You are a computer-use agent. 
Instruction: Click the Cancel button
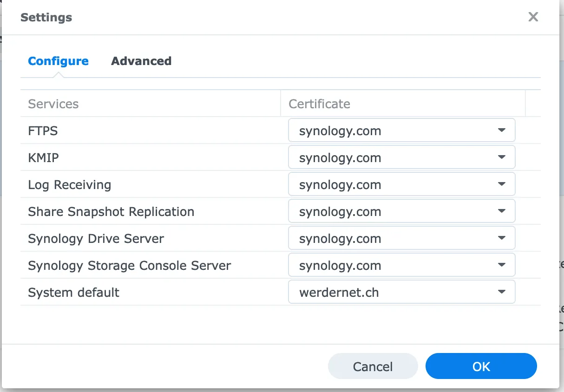[x=373, y=366]
